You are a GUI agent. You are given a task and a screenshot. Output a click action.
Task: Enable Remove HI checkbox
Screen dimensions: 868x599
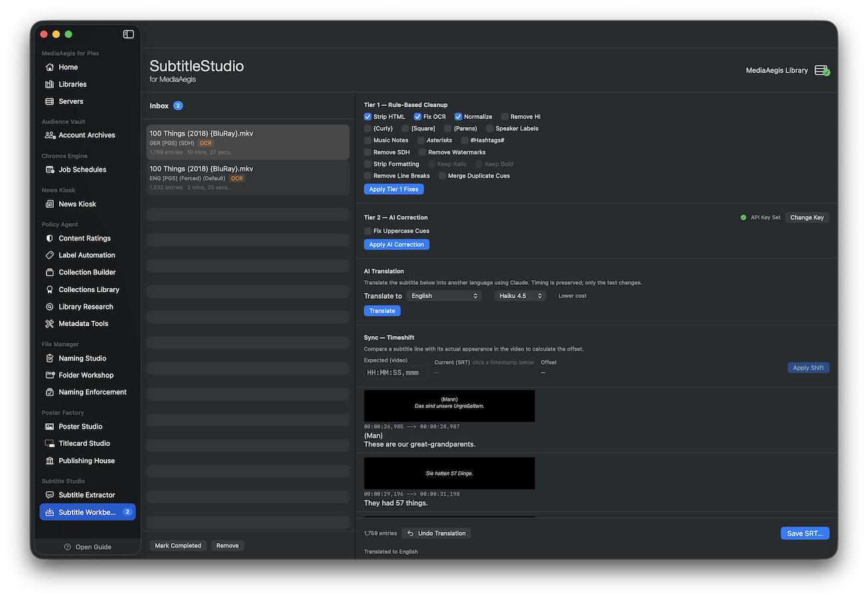pyautogui.click(x=505, y=116)
